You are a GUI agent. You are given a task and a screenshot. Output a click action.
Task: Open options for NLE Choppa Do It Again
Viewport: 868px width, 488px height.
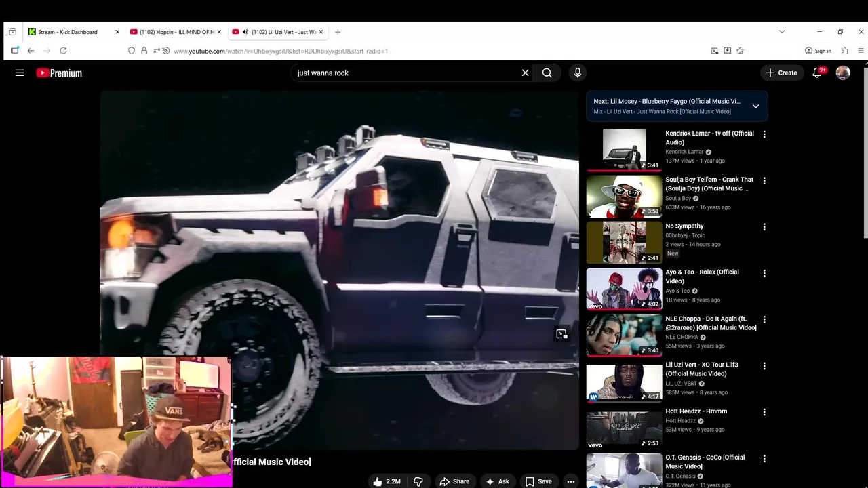pos(764,319)
